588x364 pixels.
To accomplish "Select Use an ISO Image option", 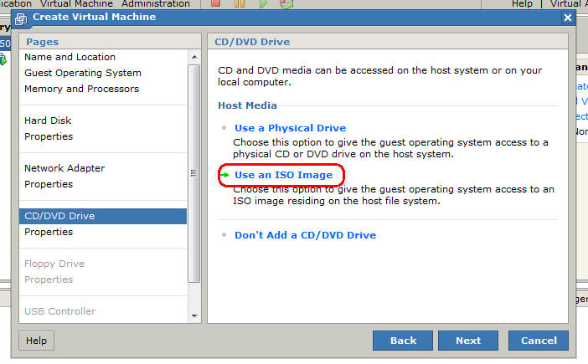I will (283, 175).
